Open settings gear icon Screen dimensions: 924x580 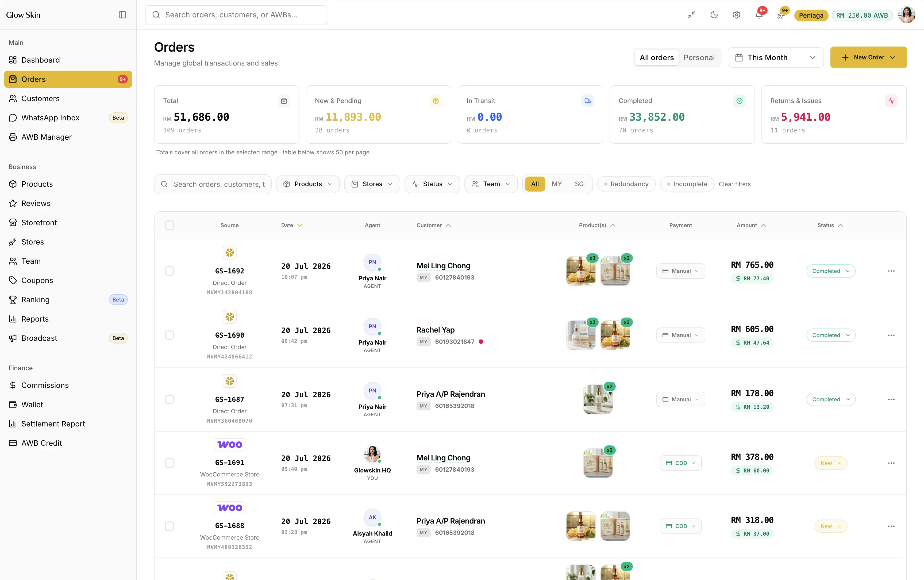pos(737,15)
